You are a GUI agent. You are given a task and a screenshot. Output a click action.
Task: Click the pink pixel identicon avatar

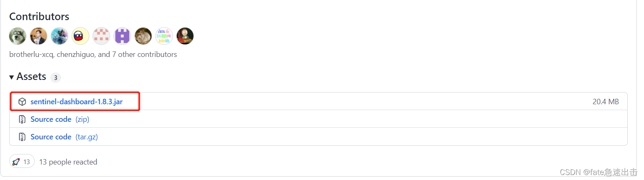click(101, 36)
